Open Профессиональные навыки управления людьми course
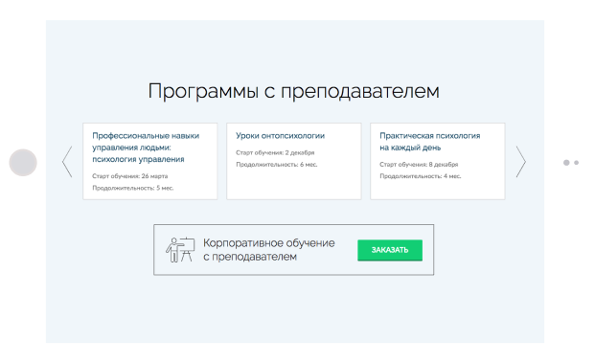595x364 pixels. [x=150, y=161]
